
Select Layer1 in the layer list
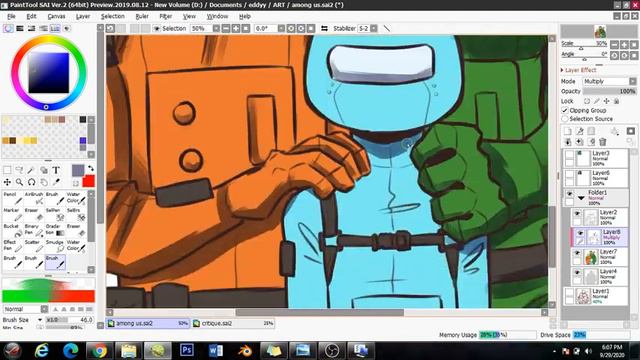[596, 296]
